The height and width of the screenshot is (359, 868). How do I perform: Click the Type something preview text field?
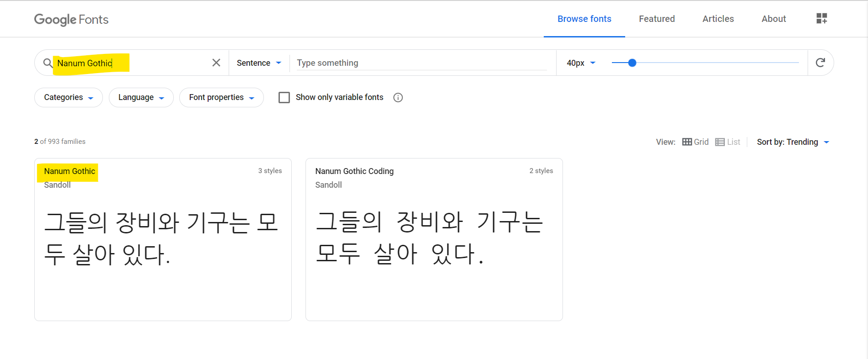pyautogui.click(x=421, y=63)
